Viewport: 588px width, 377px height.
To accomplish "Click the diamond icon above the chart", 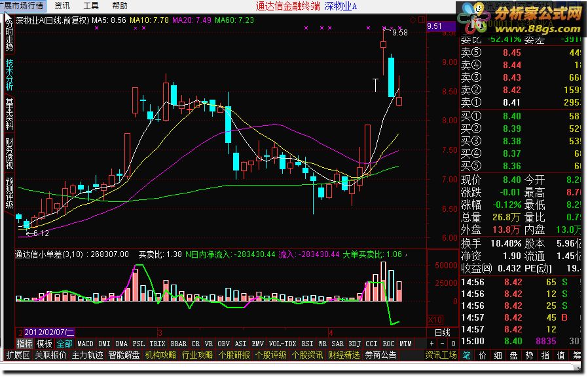I will (x=413, y=20).
